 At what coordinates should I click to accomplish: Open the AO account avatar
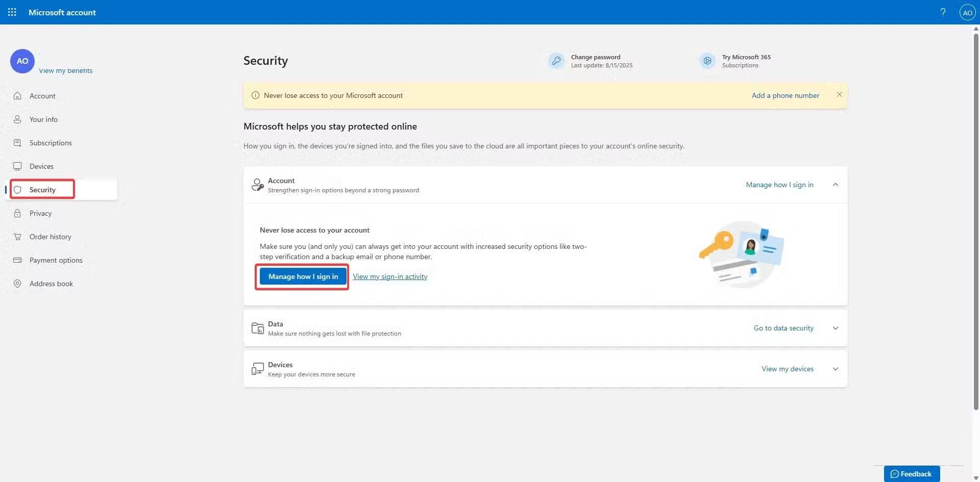968,12
